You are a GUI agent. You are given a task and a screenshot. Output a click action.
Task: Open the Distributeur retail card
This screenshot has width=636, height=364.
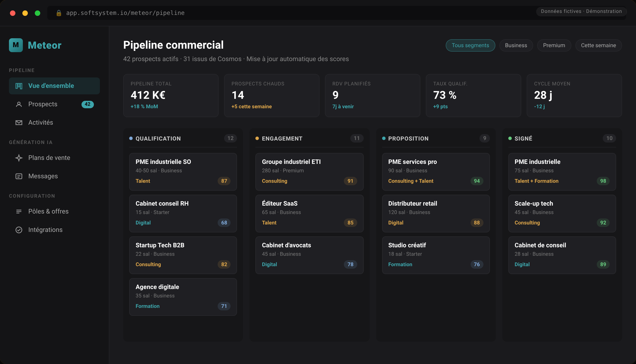(x=436, y=214)
